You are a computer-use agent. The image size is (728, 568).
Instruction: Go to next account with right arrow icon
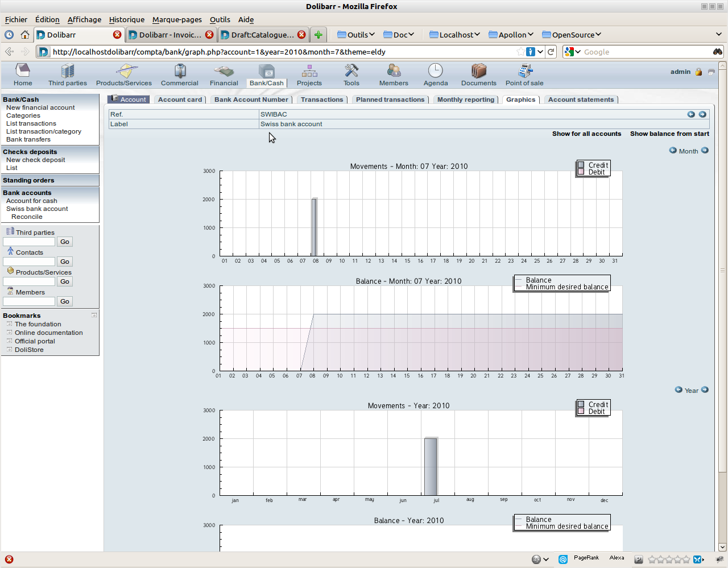702,114
